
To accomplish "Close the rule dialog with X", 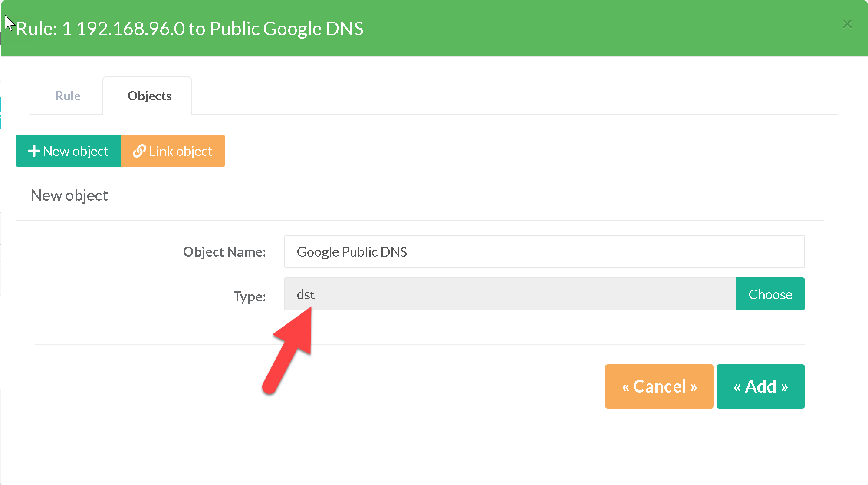I will (847, 24).
